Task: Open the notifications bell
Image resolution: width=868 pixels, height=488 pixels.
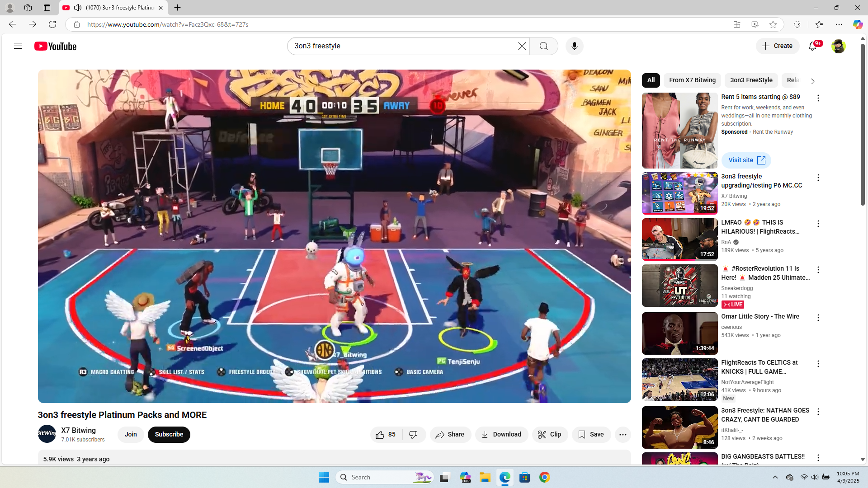Action: (813, 46)
